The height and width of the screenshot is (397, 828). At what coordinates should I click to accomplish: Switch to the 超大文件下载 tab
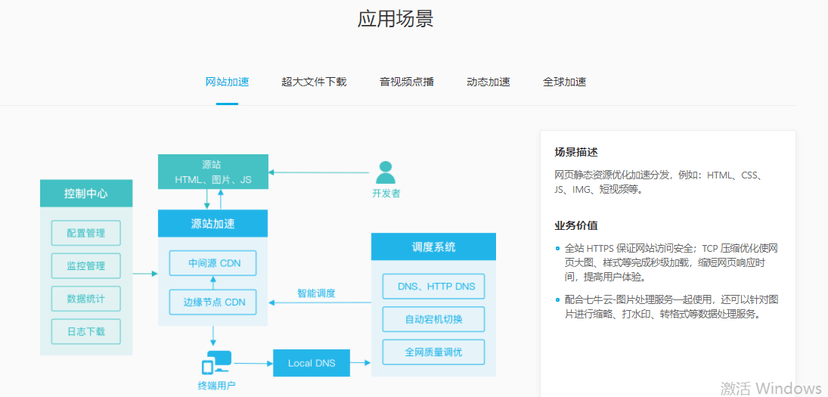coord(314,82)
